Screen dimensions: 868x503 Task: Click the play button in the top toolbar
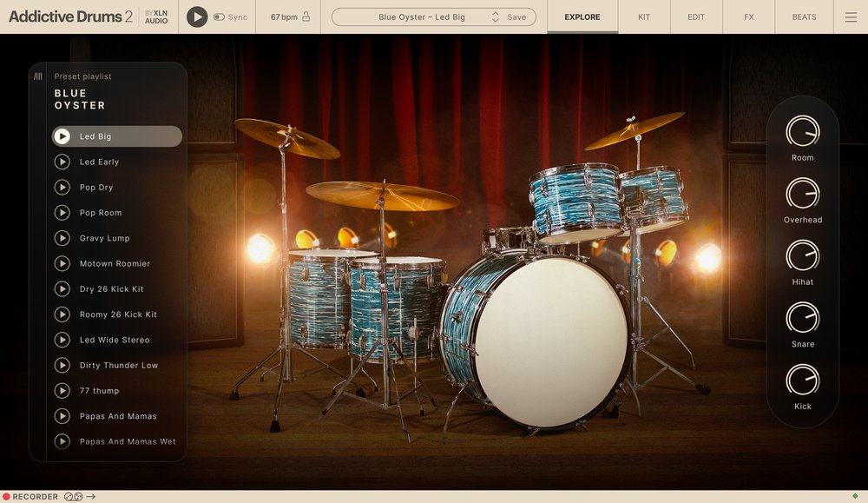click(197, 17)
